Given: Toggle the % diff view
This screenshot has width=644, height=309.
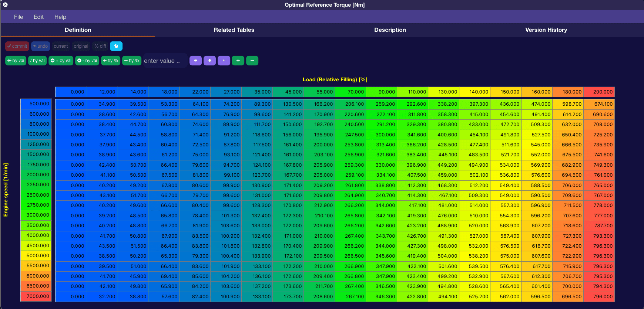Looking at the screenshot, I should tap(100, 46).
